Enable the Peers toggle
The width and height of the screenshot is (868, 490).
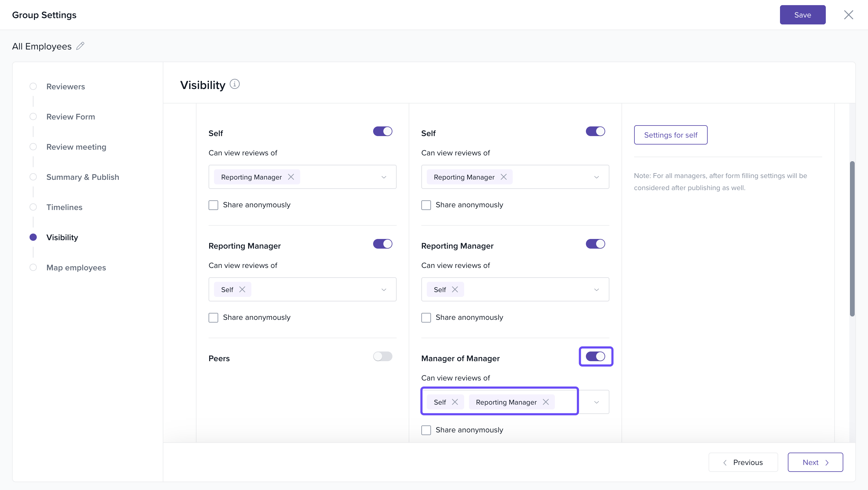[x=382, y=356]
